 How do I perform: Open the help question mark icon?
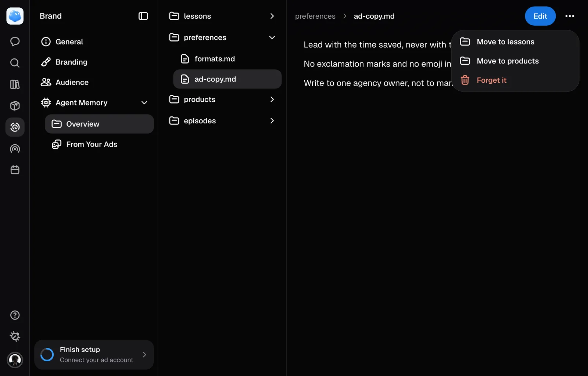pyautogui.click(x=15, y=315)
